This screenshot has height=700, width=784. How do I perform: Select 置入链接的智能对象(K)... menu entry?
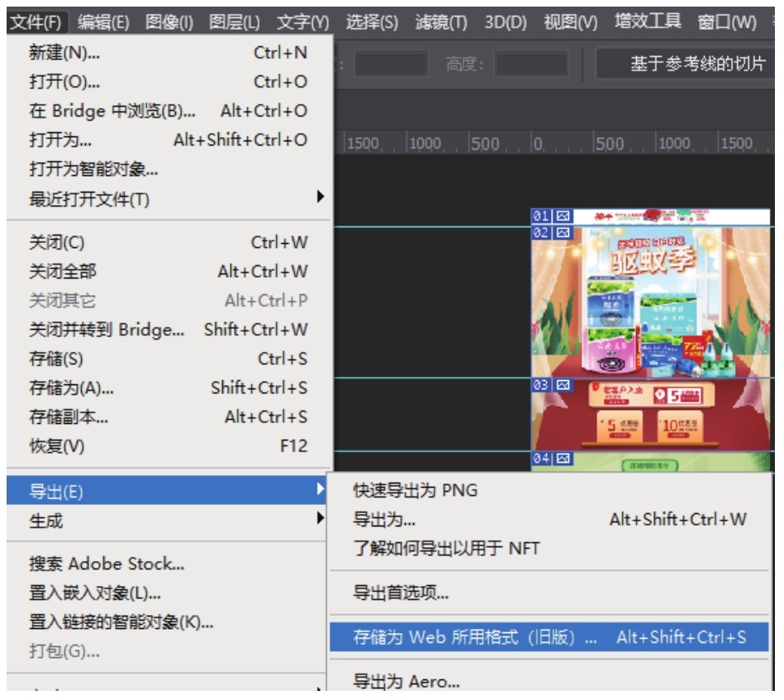coord(167,622)
